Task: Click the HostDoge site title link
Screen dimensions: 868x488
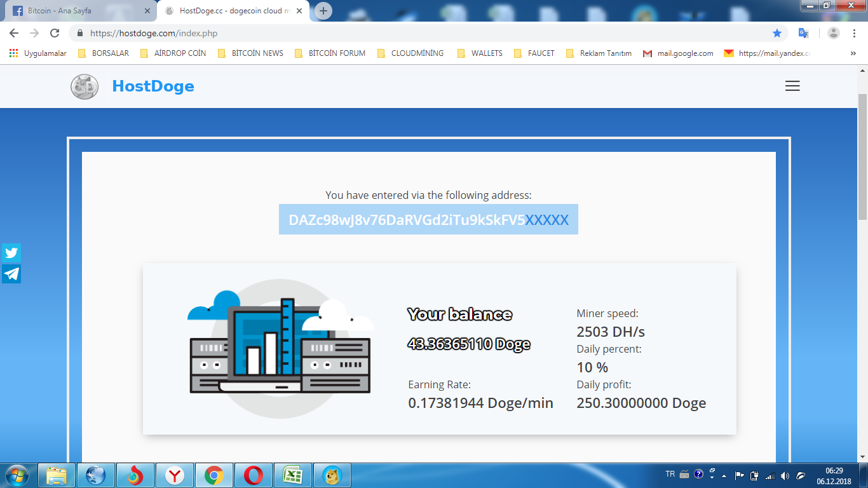Action: tap(153, 86)
